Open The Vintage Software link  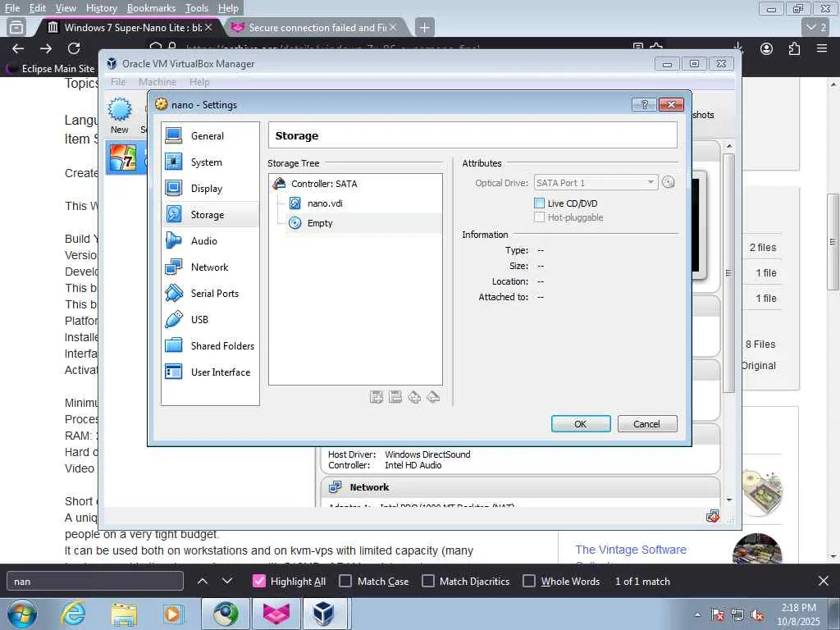tap(631, 550)
